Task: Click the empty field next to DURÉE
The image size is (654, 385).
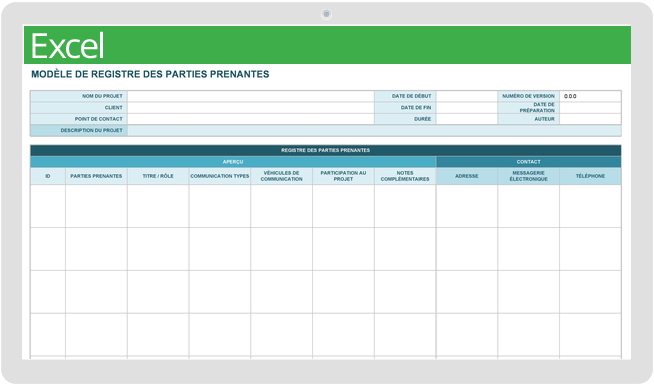Action: click(467, 119)
